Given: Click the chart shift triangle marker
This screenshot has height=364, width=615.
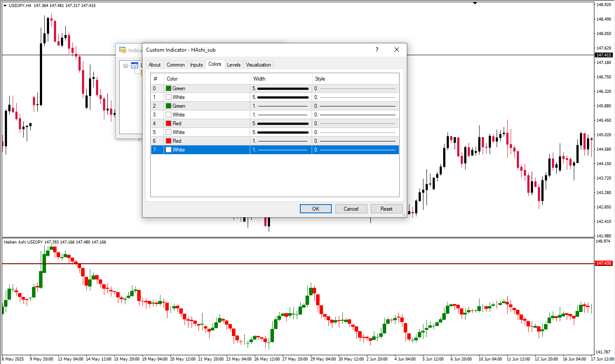Looking at the screenshot, I should tap(474, 3).
